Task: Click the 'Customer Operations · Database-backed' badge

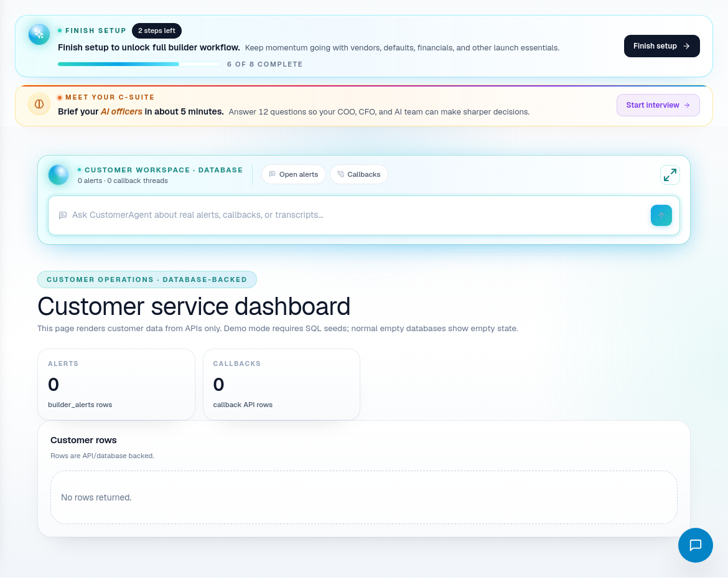Action: coord(147,279)
